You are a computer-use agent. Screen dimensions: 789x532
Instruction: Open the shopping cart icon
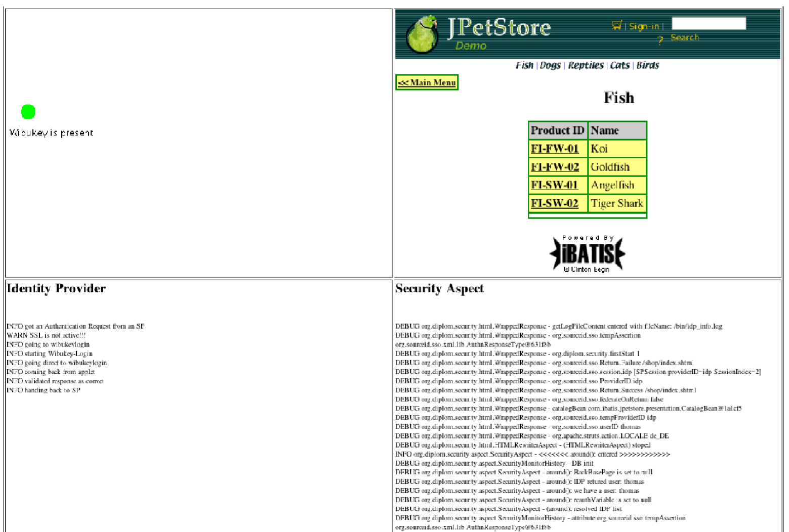616,25
